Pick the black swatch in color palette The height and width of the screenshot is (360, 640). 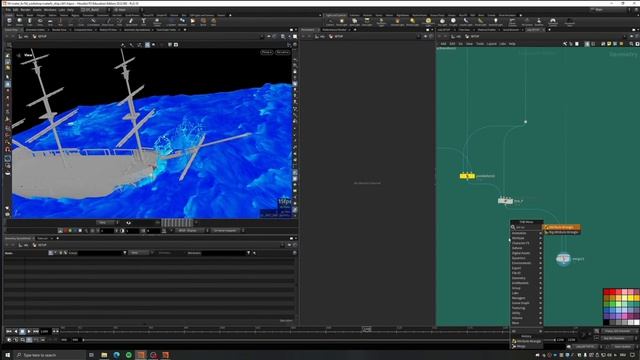click(607, 322)
